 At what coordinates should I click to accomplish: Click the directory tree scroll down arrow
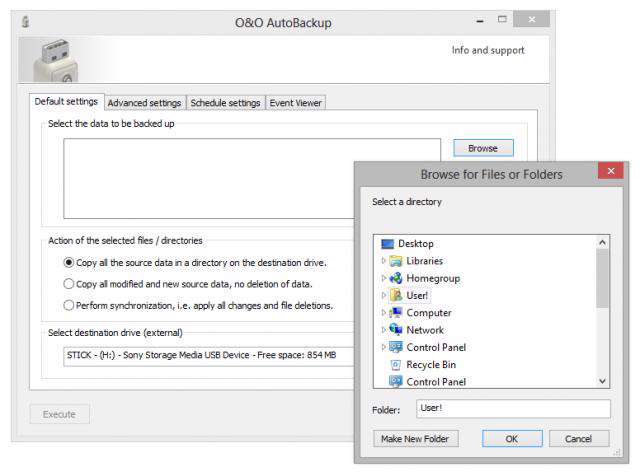point(602,381)
